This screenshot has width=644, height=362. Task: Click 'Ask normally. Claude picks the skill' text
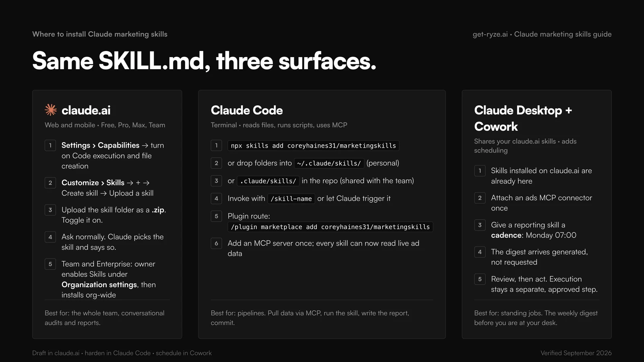[x=113, y=242]
